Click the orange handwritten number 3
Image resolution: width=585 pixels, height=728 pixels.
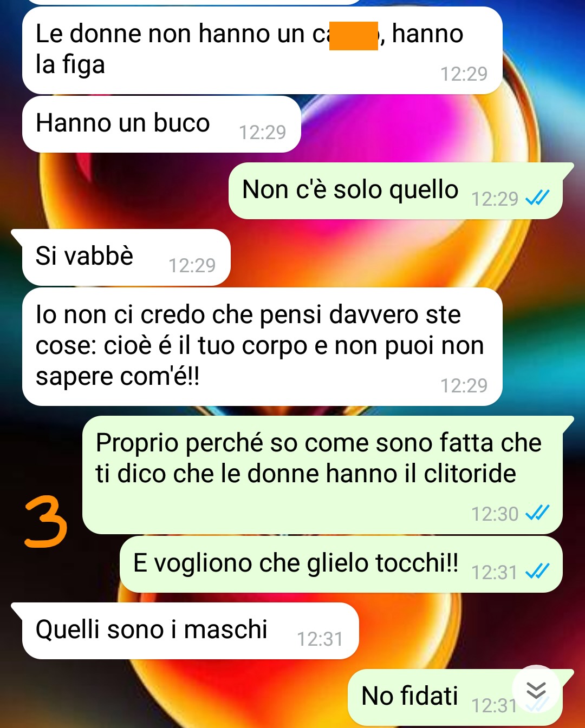click(x=46, y=523)
